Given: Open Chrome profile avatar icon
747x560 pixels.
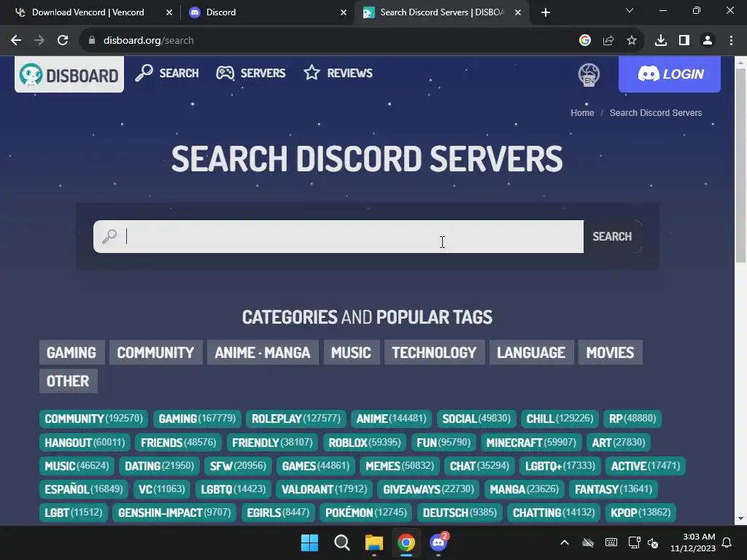Looking at the screenshot, I should [x=708, y=41].
